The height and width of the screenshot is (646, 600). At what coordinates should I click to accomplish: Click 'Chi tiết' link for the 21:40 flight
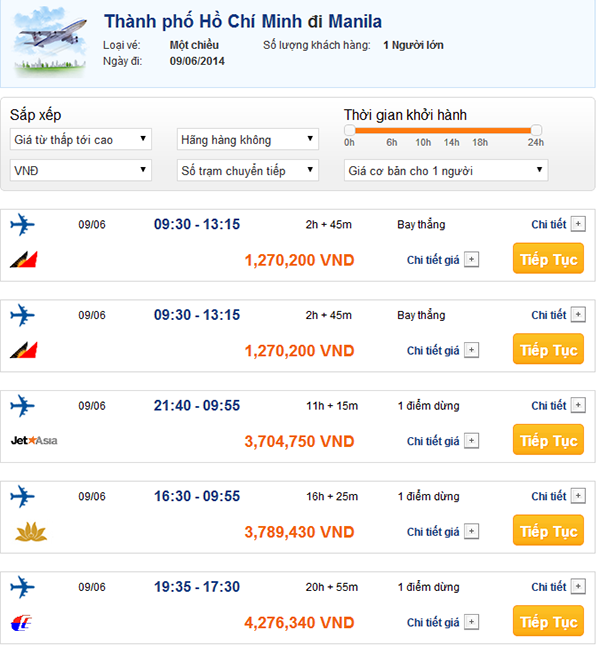pos(548,406)
